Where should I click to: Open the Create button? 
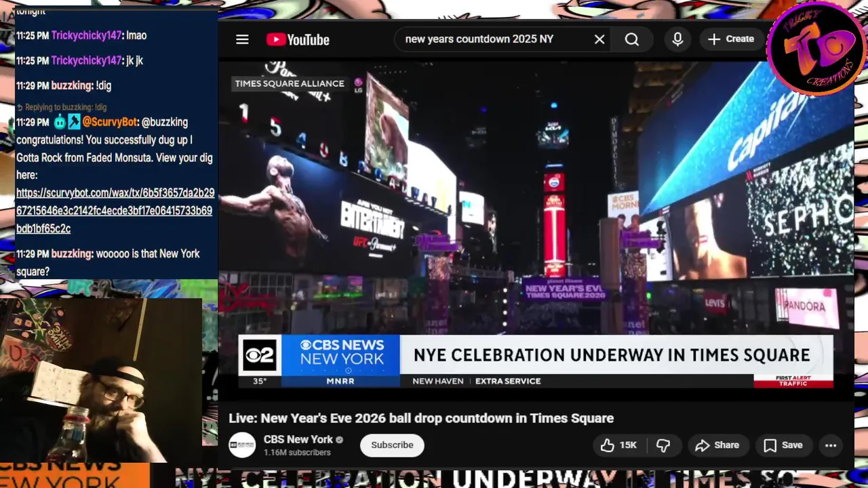tap(730, 39)
